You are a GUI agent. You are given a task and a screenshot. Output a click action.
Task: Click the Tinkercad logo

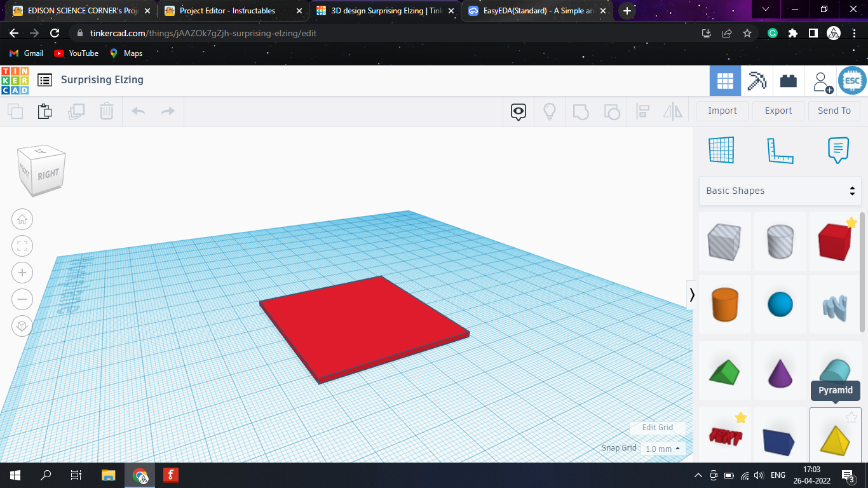point(15,80)
